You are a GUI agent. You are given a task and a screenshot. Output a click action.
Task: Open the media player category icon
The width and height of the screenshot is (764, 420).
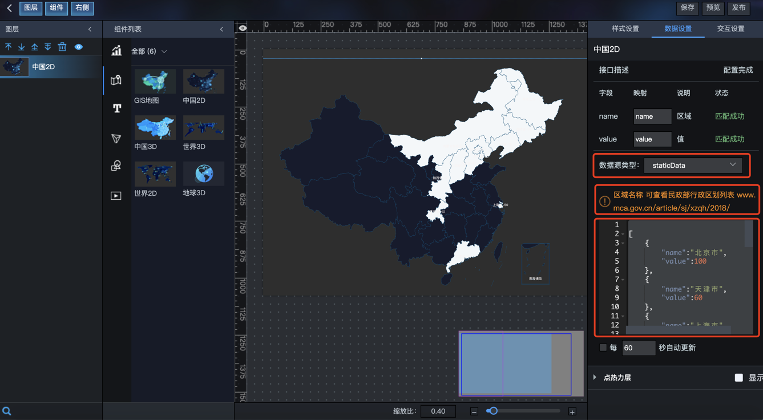pyautogui.click(x=116, y=196)
